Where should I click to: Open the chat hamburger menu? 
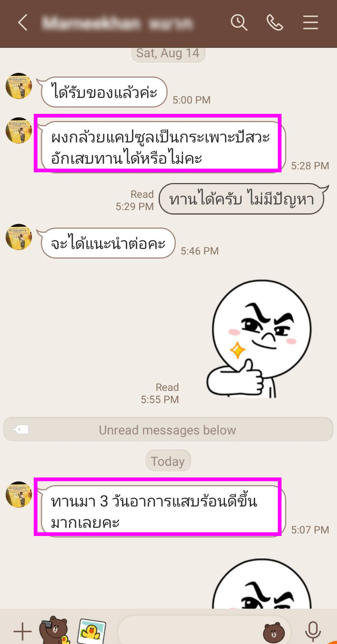[x=311, y=22]
